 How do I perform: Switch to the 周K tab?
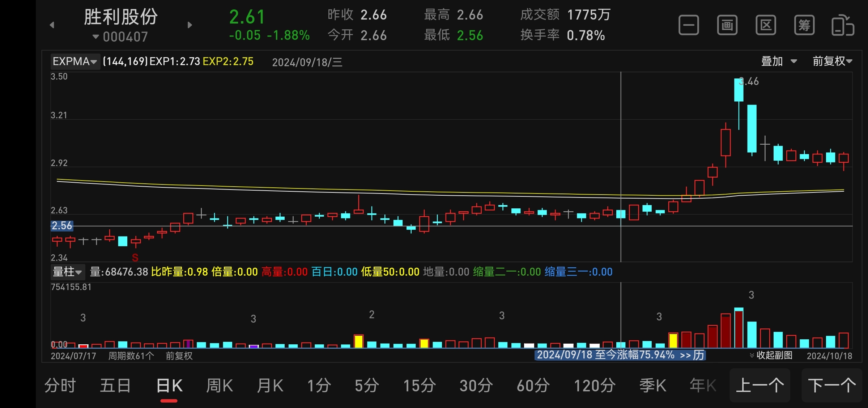219,386
